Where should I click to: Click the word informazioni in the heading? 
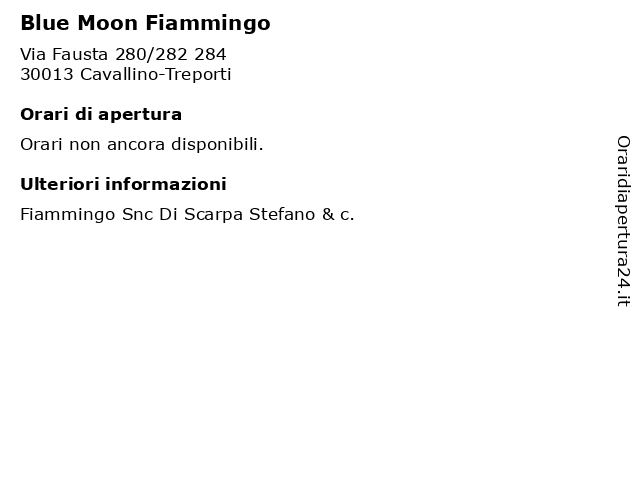point(166,184)
